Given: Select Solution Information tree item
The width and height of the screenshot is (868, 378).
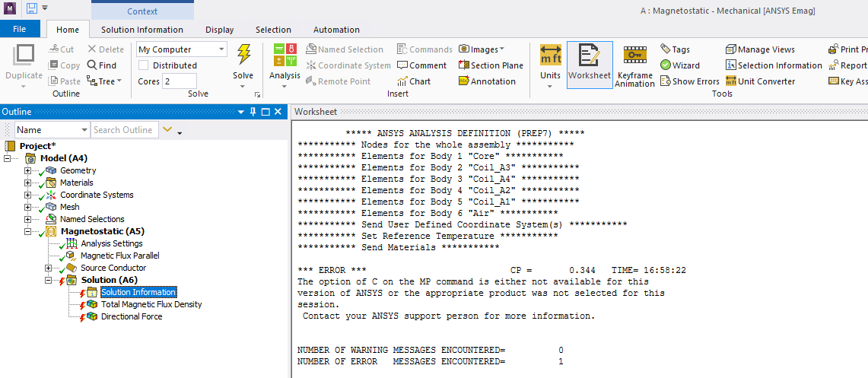Looking at the screenshot, I should (138, 292).
